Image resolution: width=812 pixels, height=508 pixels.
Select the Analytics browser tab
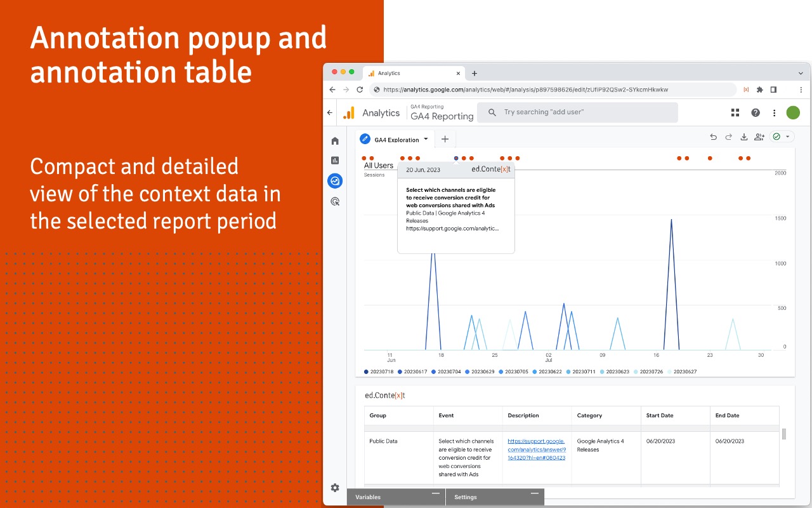coord(412,73)
